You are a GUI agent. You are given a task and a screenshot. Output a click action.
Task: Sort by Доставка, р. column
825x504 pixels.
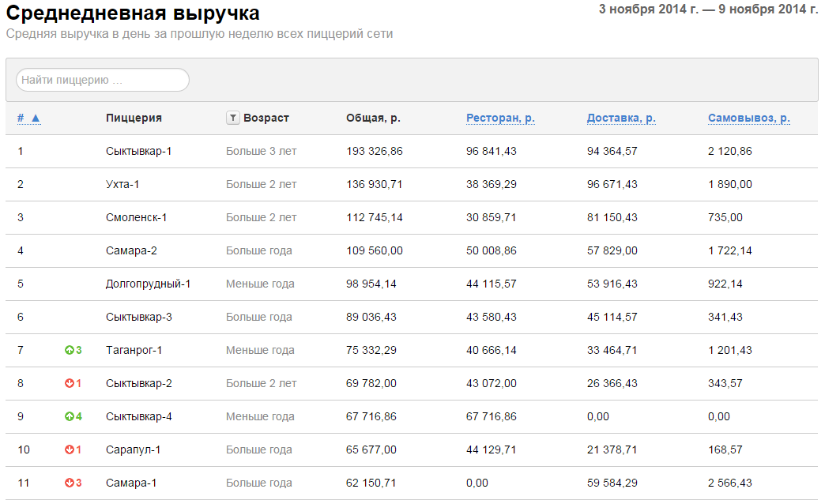pos(621,118)
